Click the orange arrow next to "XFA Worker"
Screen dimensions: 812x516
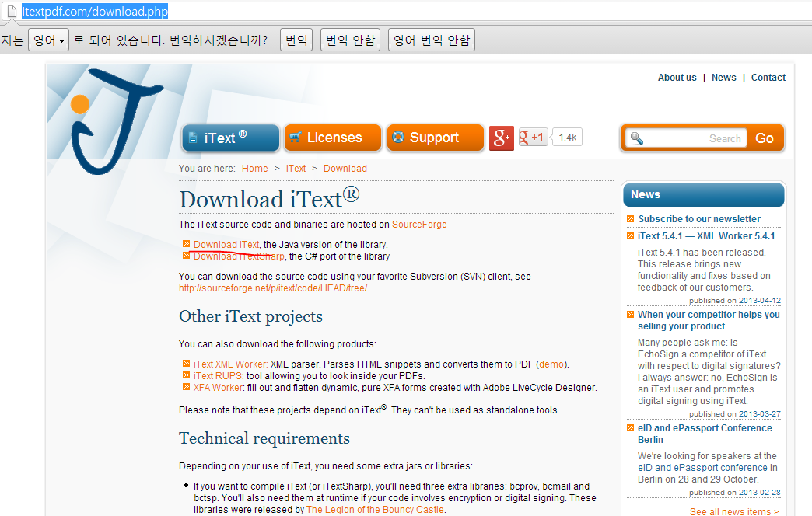(187, 387)
